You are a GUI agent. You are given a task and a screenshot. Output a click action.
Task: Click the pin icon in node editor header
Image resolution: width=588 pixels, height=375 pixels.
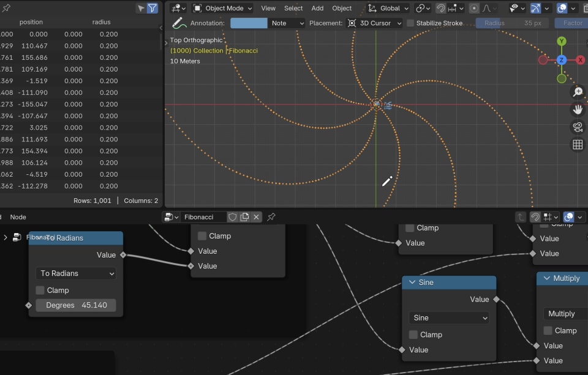click(271, 217)
